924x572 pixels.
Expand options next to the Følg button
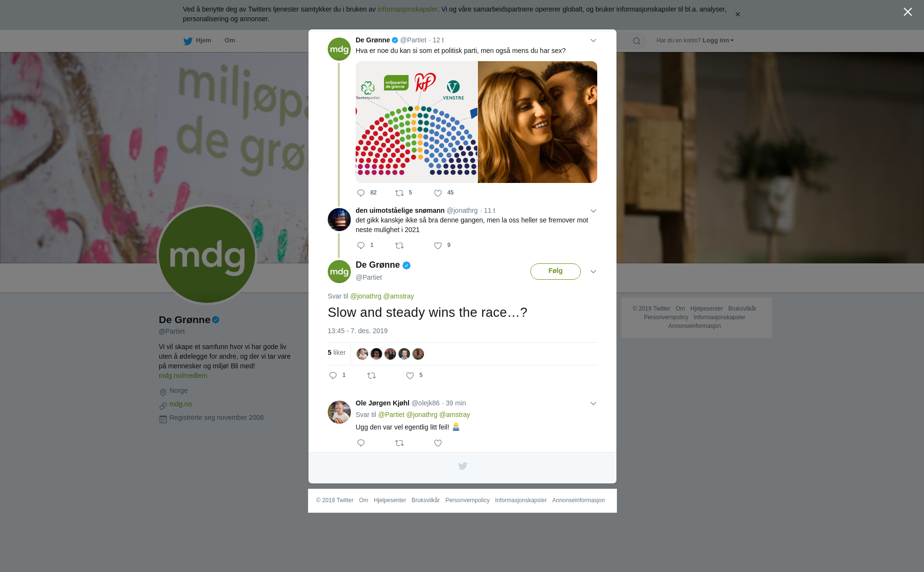tap(593, 272)
